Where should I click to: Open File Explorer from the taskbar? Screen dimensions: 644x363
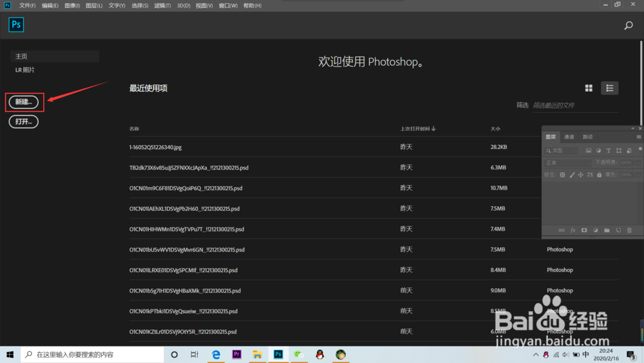point(258,355)
